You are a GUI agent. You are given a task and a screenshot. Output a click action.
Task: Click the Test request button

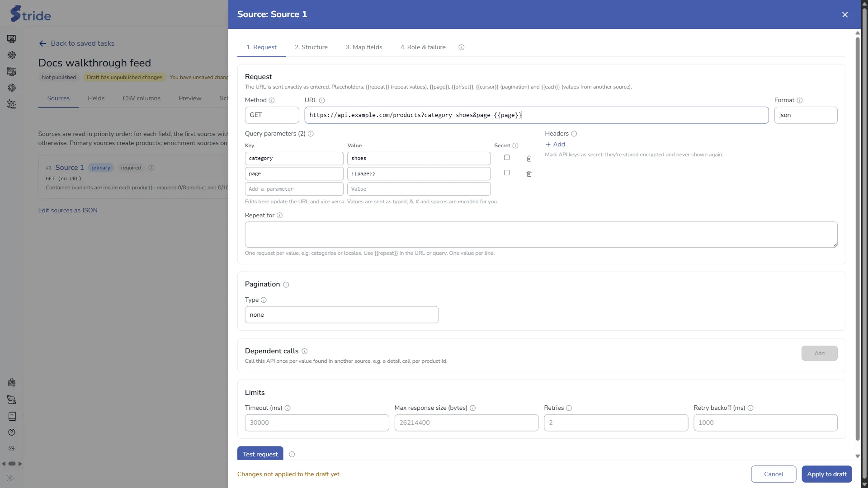coord(260,454)
